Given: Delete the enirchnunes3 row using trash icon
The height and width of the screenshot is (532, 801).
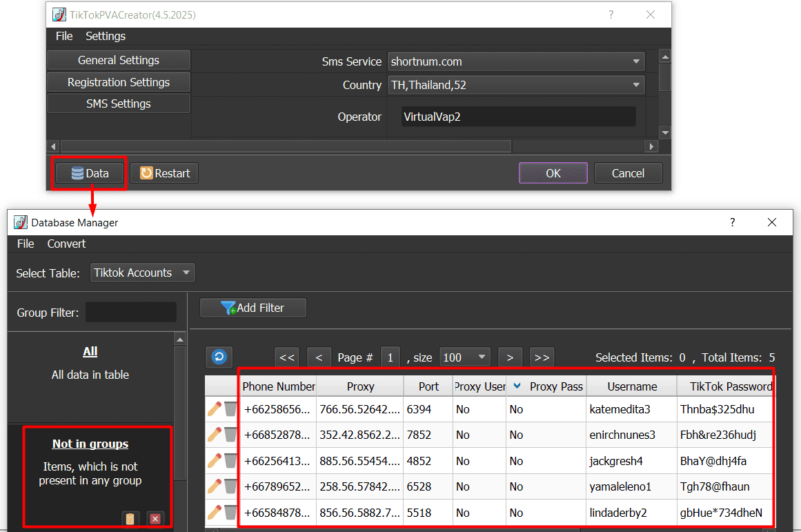Looking at the screenshot, I should pyautogui.click(x=230, y=435).
